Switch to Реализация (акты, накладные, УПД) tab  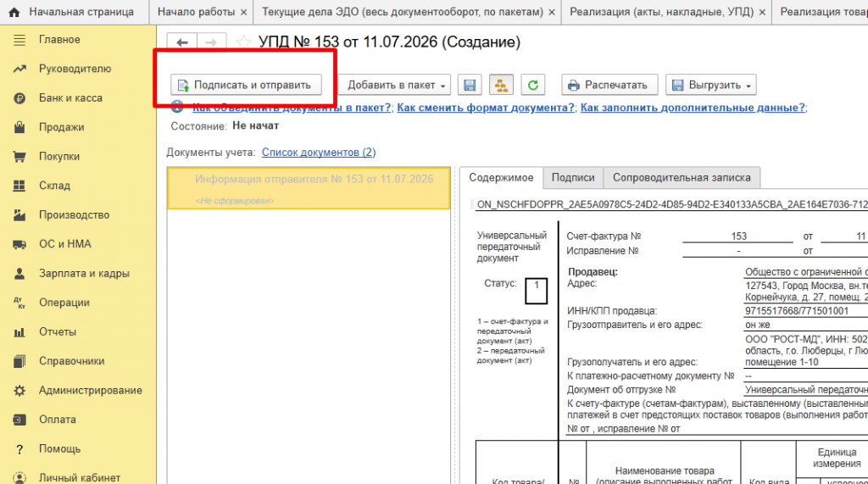coord(661,12)
